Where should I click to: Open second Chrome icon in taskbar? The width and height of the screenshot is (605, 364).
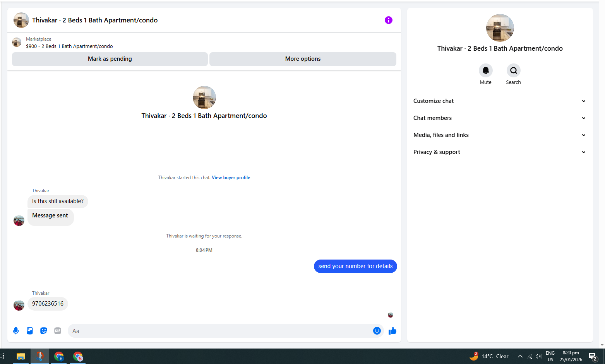tap(78, 356)
